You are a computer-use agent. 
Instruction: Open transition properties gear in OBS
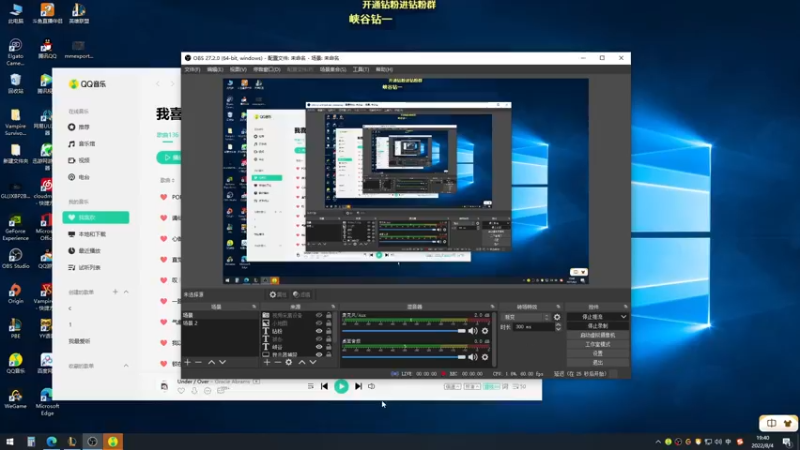point(557,317)
